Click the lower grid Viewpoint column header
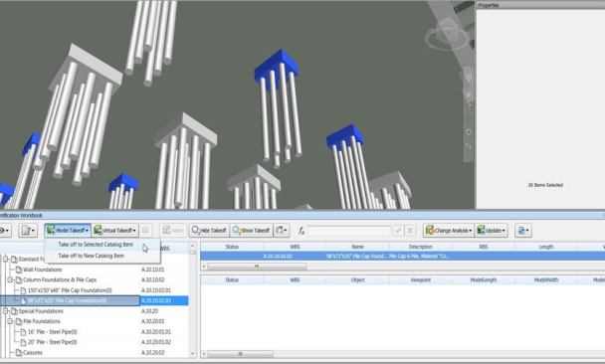605x364 pixels. coord(421,279)
